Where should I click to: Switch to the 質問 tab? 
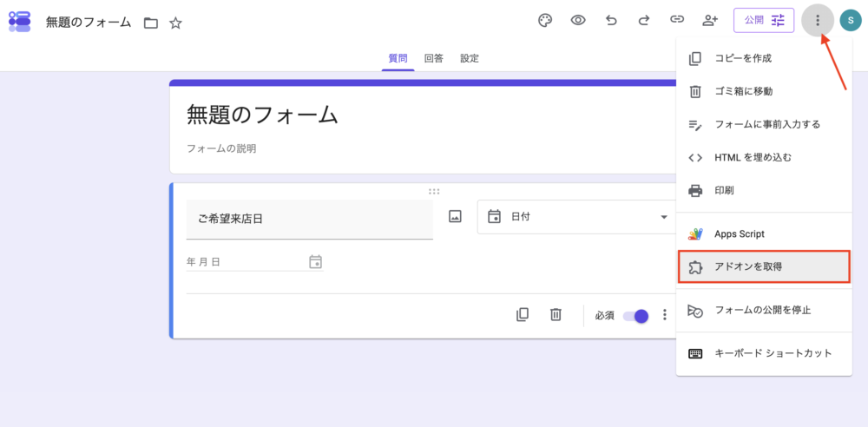[x=398, y=58]
